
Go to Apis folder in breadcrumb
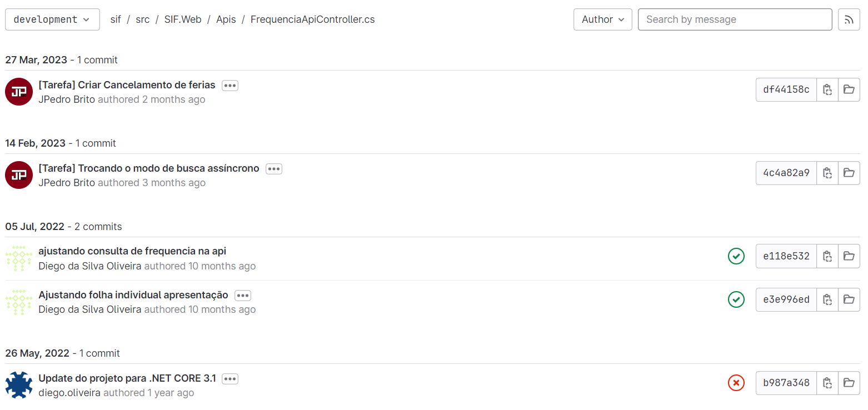[226, 19]
